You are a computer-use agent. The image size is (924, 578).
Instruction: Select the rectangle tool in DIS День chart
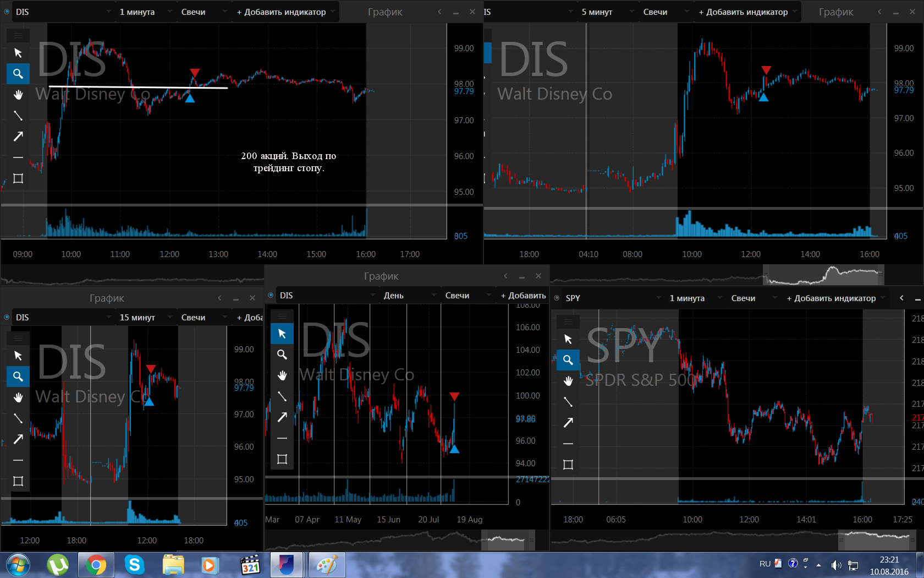282,459
